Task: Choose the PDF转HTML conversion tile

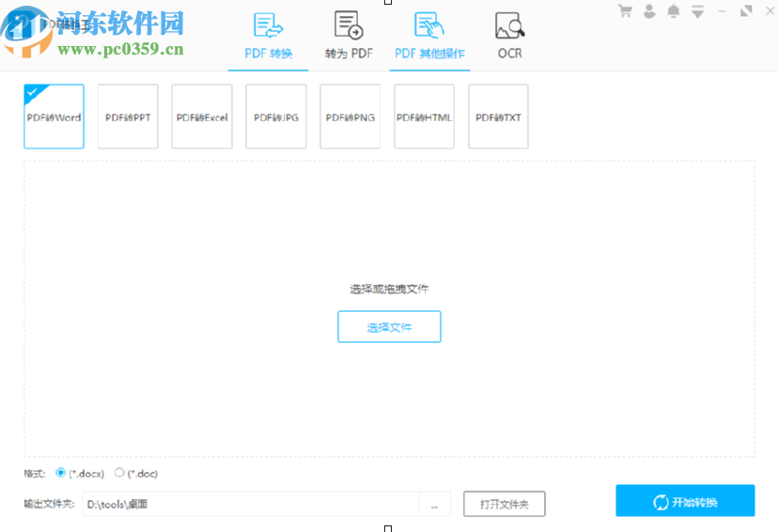Action: pos(424,117)
